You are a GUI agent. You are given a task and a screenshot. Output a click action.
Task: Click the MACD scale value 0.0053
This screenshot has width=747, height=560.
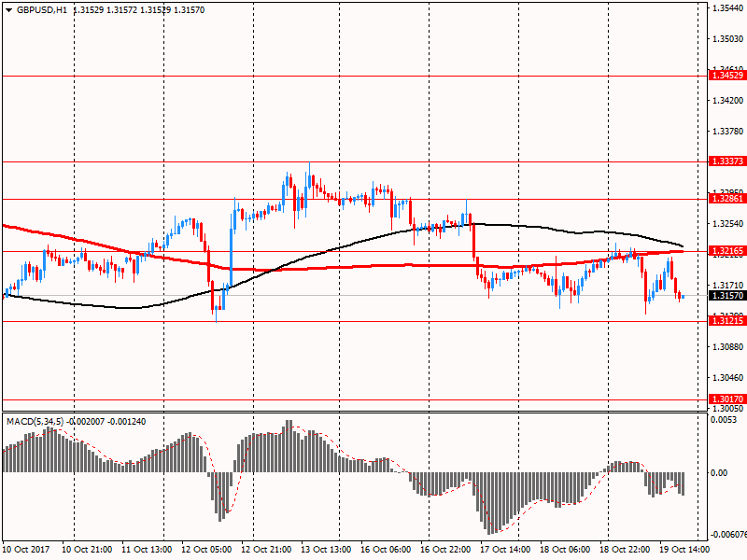tap(723, 420)
